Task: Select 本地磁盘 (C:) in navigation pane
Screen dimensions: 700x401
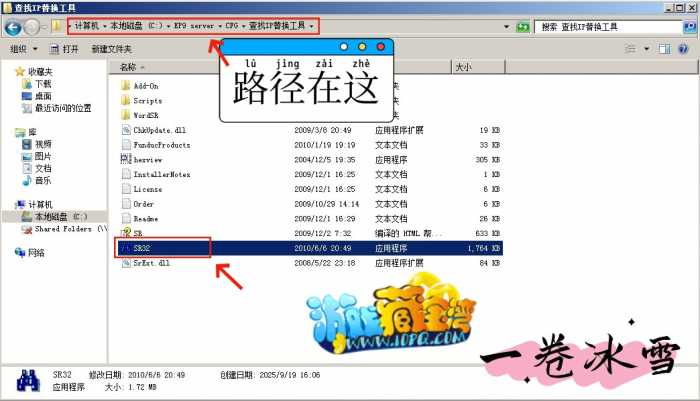Action: pyautogui.click(x=60, y=216)
